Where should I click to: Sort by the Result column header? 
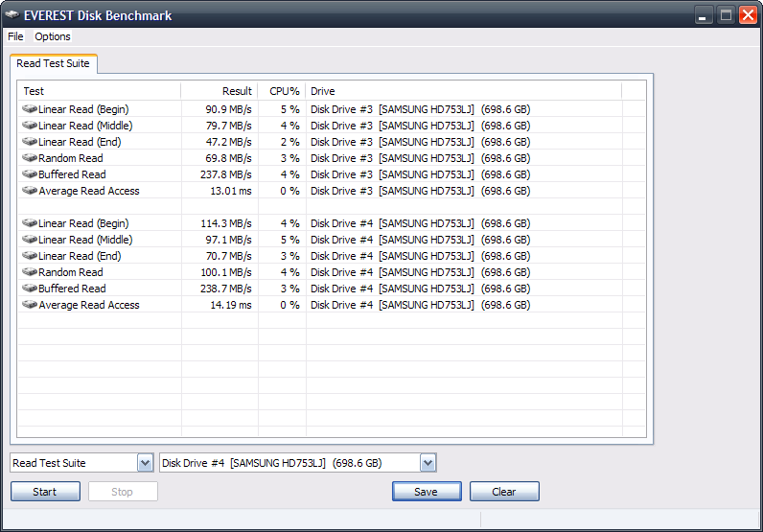pos(220,91)
